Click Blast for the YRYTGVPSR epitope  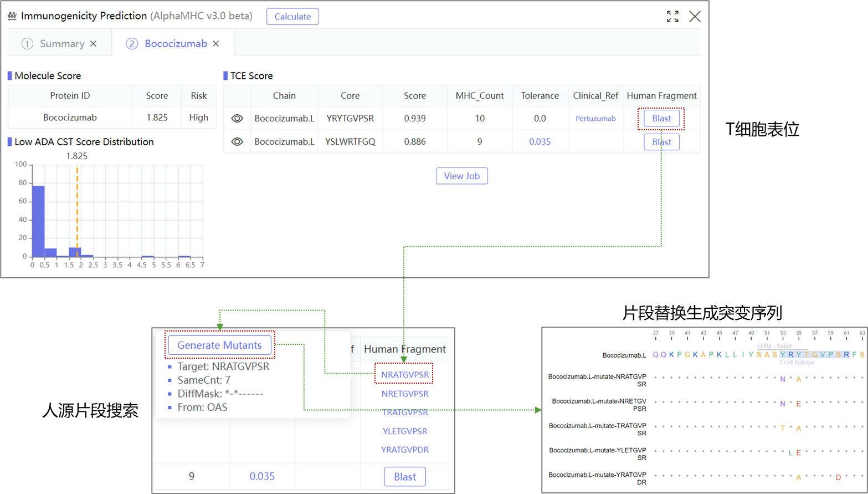(661, 119)
